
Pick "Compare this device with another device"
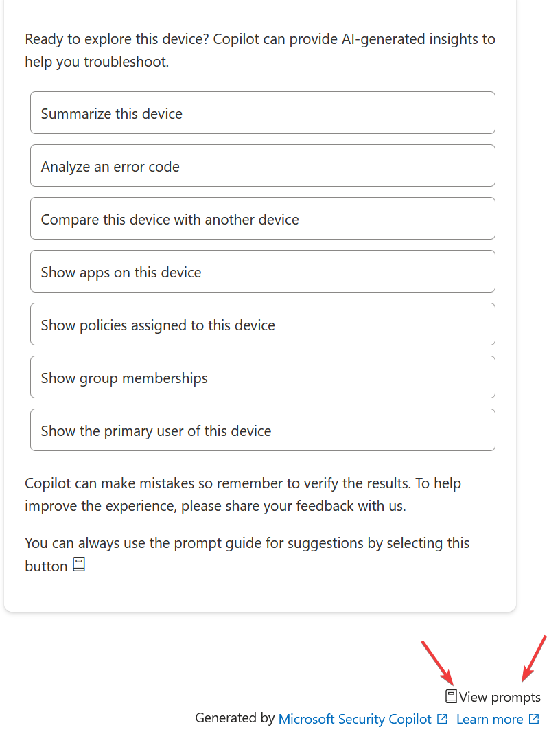(x=263, y=218)
